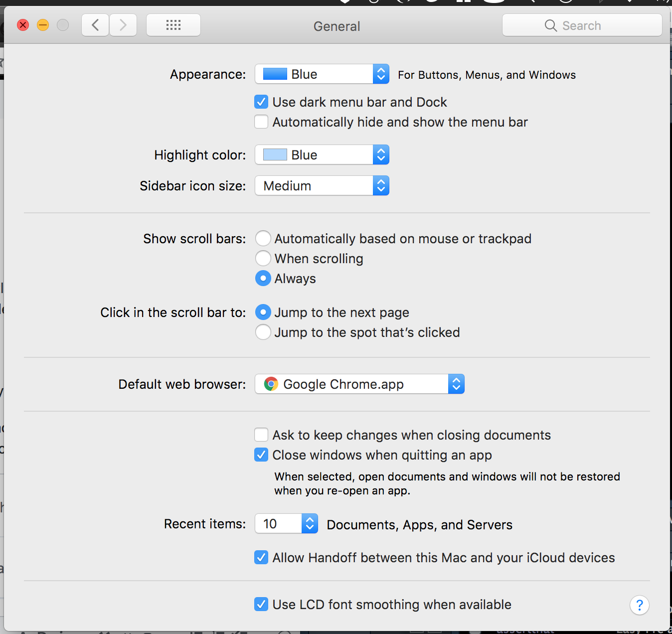Uncheck Allow Handoff between Mac and iCloud devices
The height and width of the screenshot is (634, 672).
(x=261, y=557)
